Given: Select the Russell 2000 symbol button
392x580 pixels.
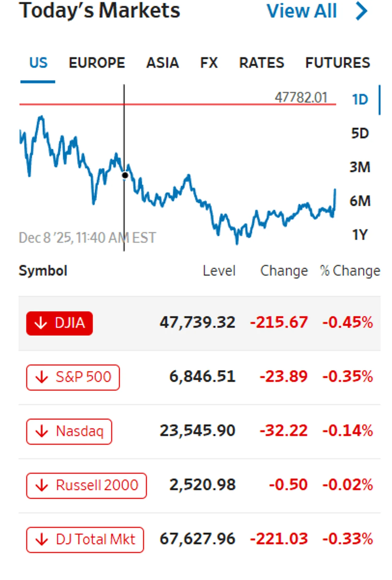Looking at the screenshot, I should click(x=86, y=486).
